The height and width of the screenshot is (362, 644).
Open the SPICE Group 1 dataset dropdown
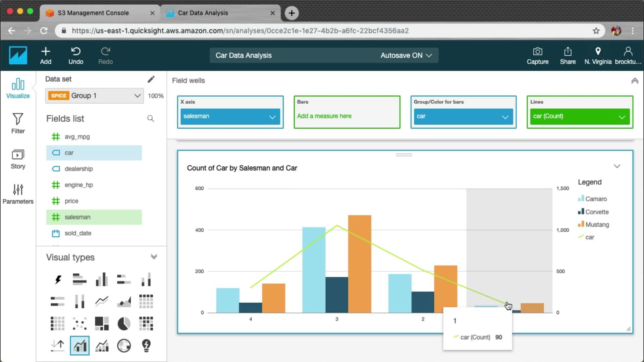tap(95, 96)
